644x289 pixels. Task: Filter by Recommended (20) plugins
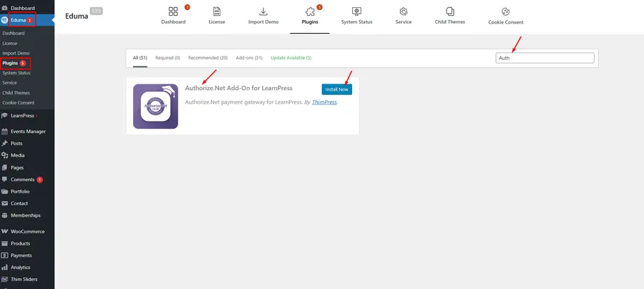coord(208,57)
